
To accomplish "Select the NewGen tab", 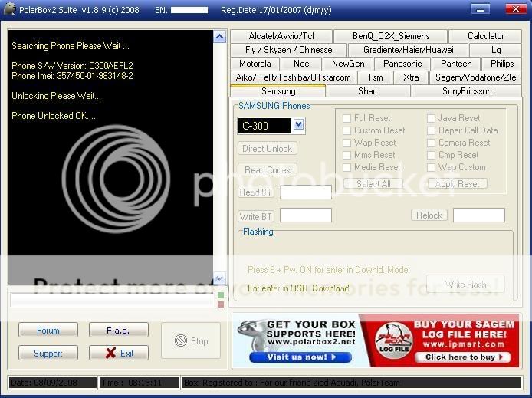I will click(348, 64).
